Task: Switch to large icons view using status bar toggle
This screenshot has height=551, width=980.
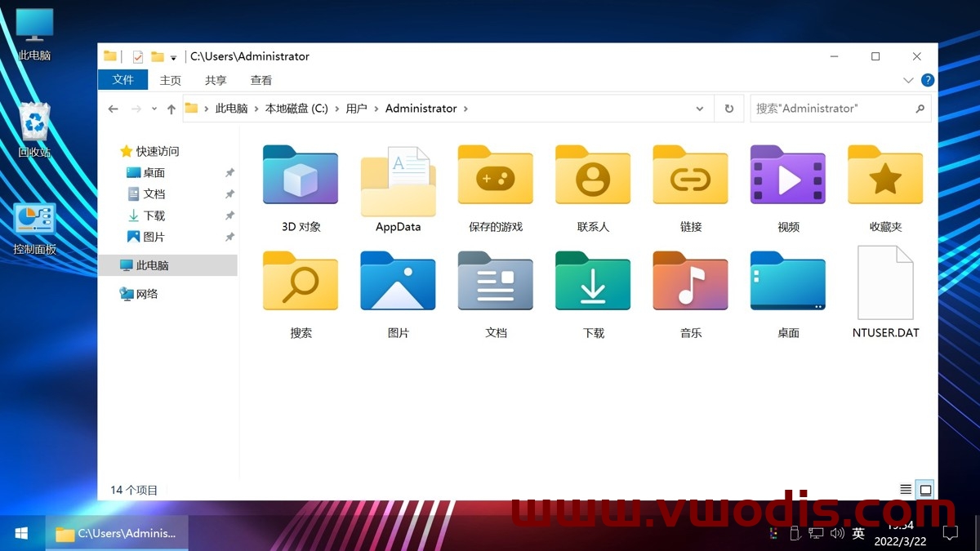Action: pyautogui.click(x=925, y=489)
